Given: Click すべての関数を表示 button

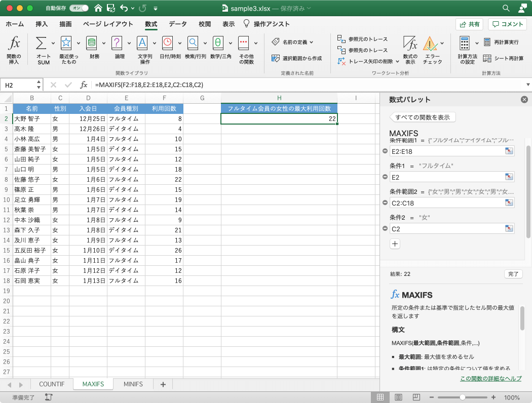Looking at the screenshot, I should pos(423,117).
